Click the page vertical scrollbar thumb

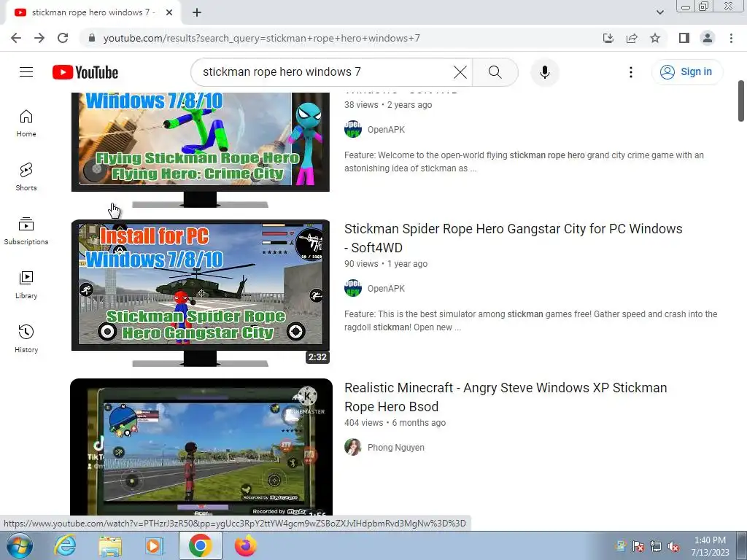[x=741, y=101]
